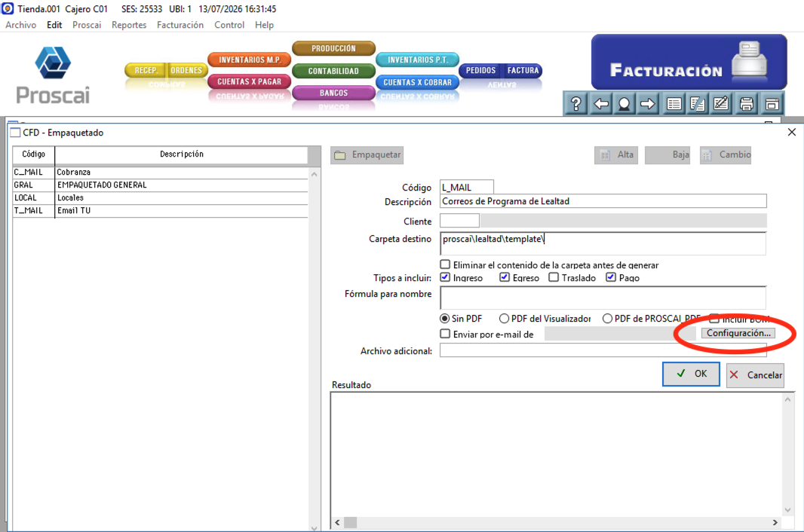804x532 pixels.
Task: Enable Eliminar el contenido de la carpeta checkbox
Action: coord(445,264)
